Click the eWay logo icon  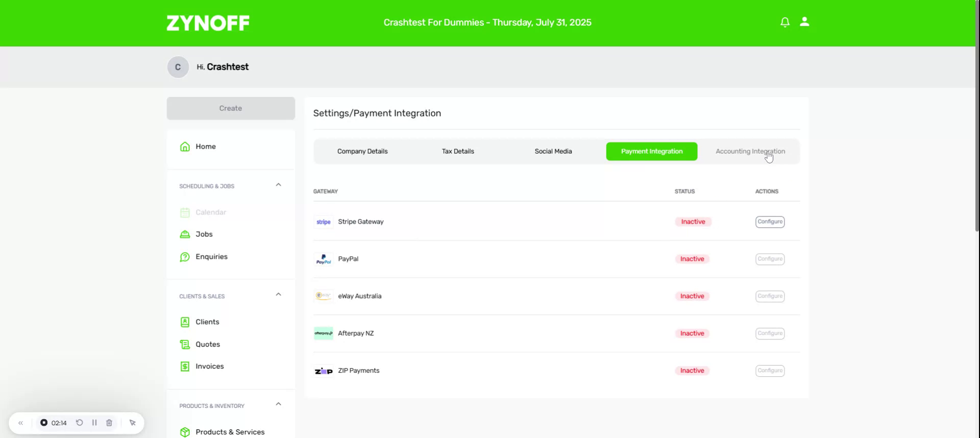tap(324, 296)
